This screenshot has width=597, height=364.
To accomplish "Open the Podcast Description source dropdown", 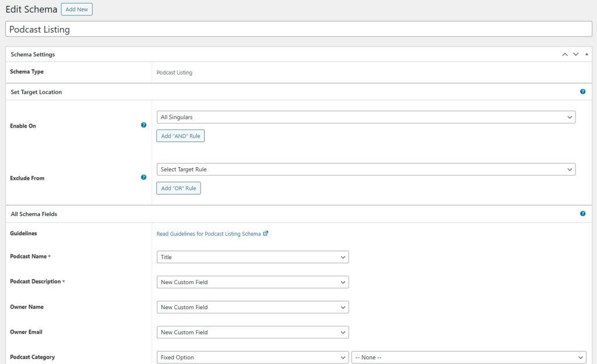I will click(x=252, y=282).
